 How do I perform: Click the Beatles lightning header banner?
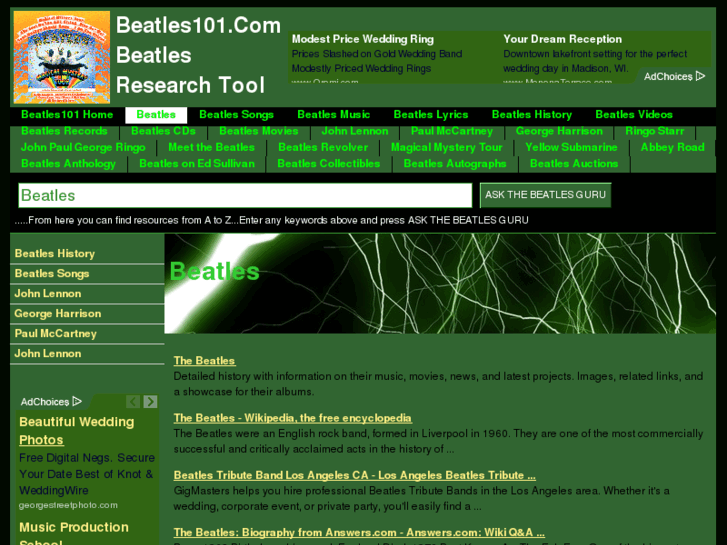440,283
